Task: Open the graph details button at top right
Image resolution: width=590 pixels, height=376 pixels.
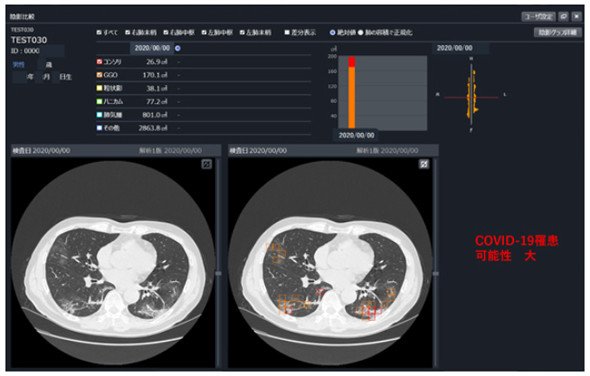Action: pos(557,32)
